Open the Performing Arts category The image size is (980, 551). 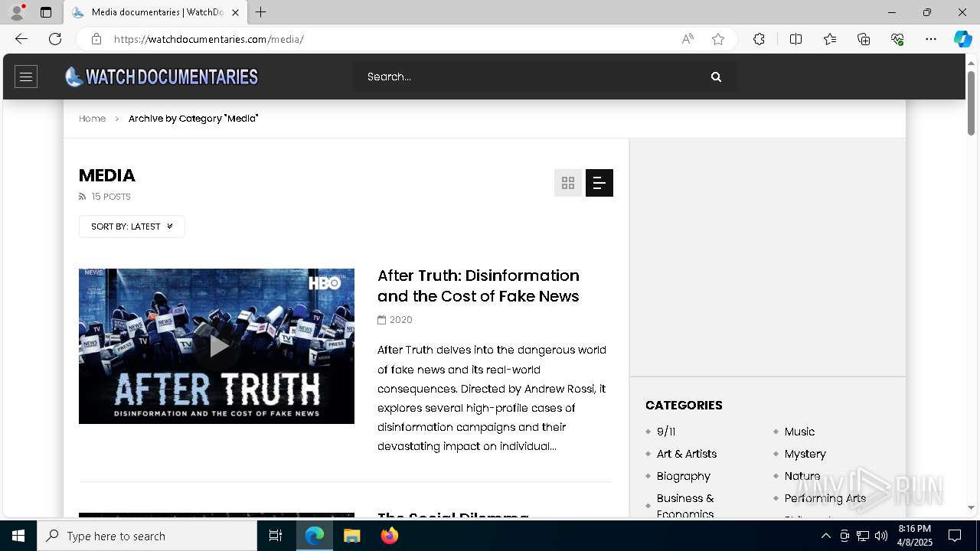pyautogui.click(x=825, y=498)
